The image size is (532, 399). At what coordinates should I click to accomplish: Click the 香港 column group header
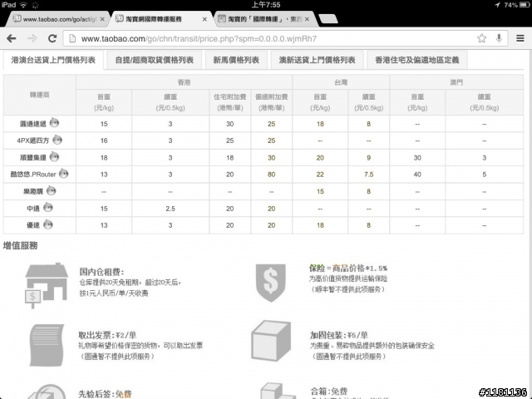tap(184, 82)
